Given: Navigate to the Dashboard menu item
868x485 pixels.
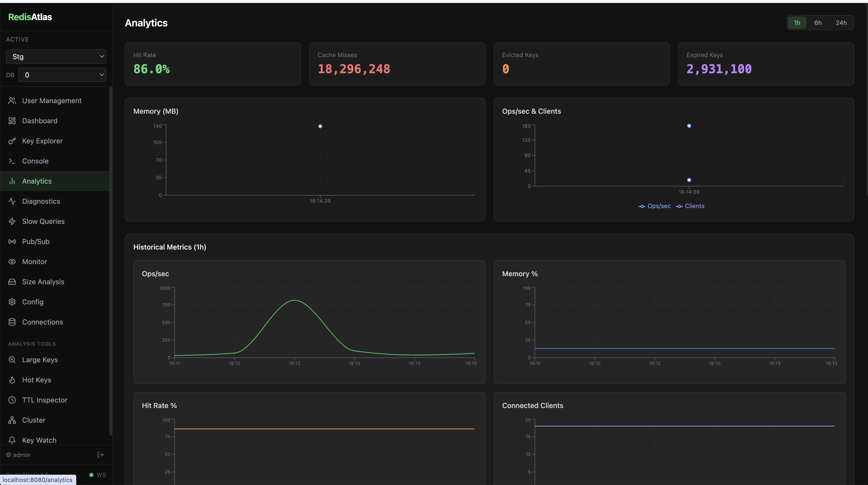Looking at the screenshot, I should point(40,120).
